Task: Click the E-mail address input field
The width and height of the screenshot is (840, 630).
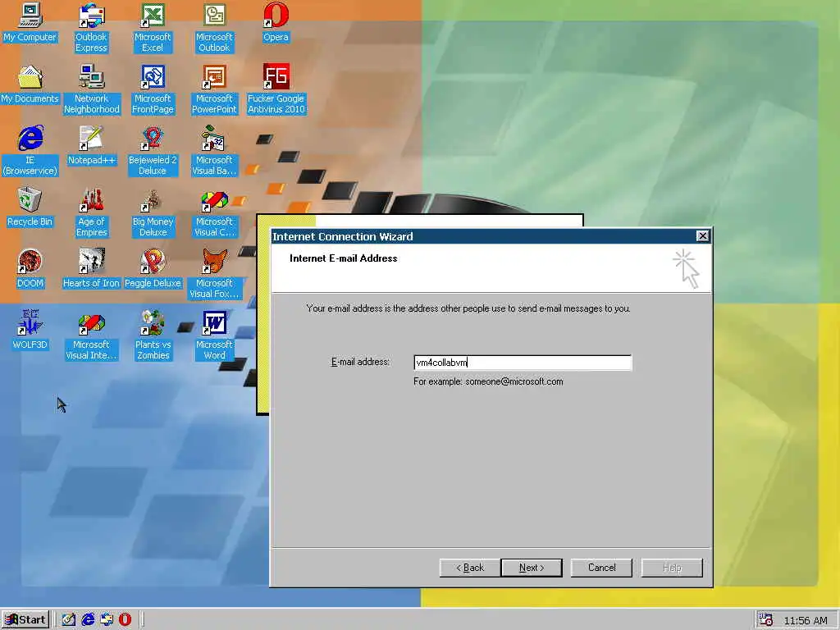Action: [x=523, y=363]
